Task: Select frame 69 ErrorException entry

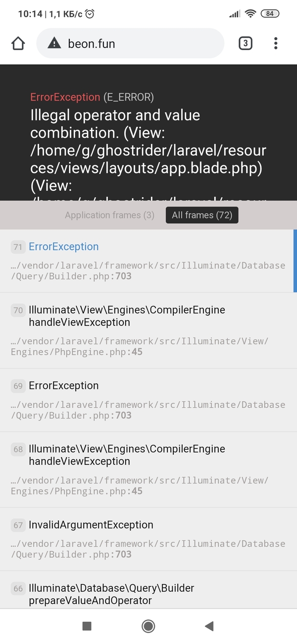Action: pos(148,400)
